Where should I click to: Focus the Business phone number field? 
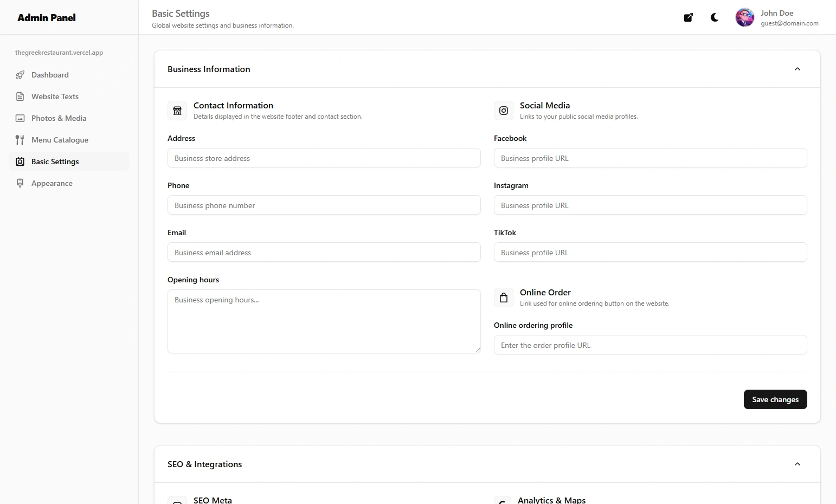[x=324, y=205]
